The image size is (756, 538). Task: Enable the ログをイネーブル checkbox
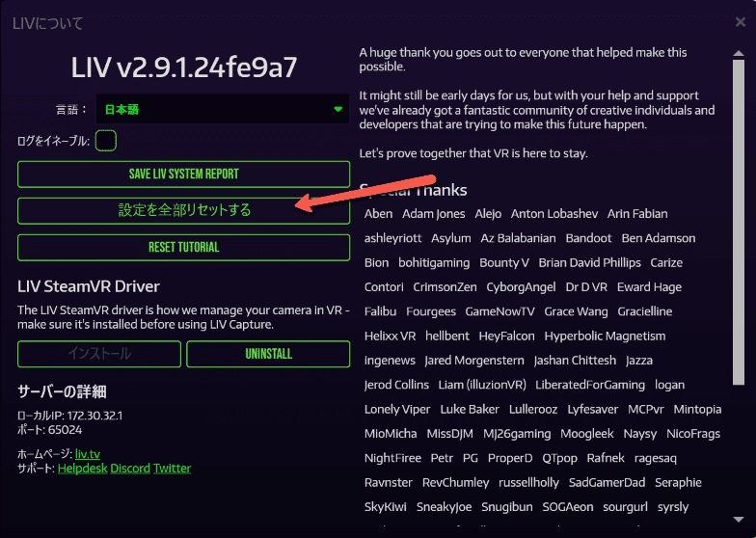pyautogui.click(x=106, y=141)
